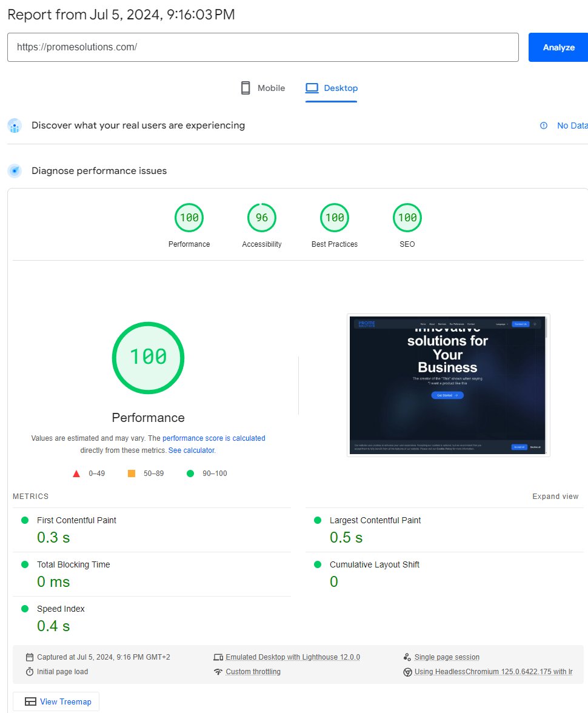Screen dimensions: 588x713
Task: Click the wifi icon next to Custom throttling
Action: coord(218,672)
